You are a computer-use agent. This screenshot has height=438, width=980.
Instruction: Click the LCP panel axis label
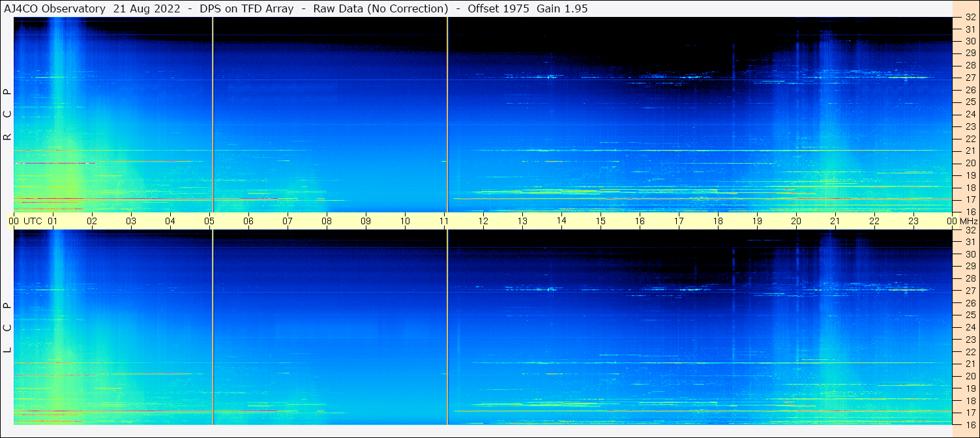[8, 328]
